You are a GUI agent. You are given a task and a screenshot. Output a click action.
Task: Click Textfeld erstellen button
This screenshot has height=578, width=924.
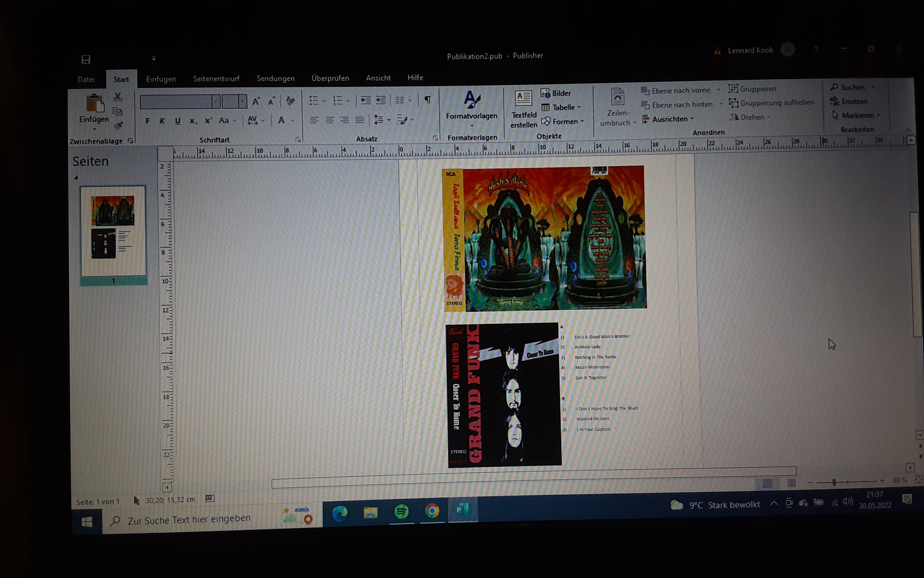(x=523, y=109)
